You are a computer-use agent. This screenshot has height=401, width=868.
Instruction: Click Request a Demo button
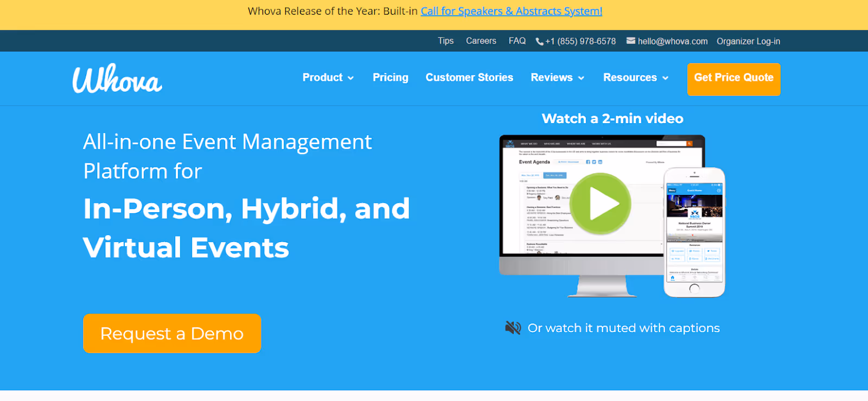point(172,333)
